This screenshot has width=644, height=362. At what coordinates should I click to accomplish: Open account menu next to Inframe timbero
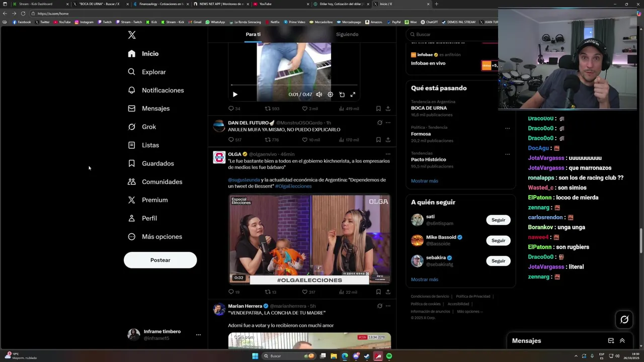point(198,335)
